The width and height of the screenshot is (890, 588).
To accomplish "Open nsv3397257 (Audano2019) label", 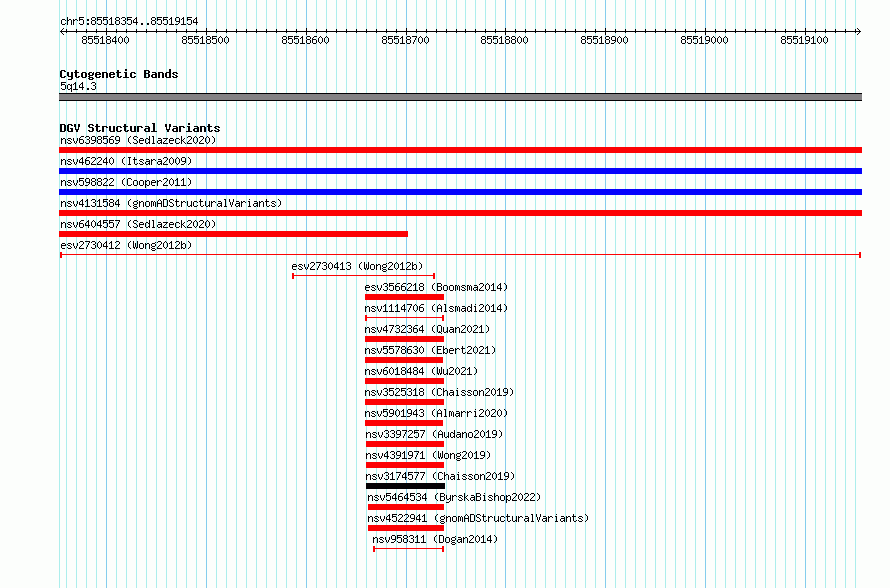I will tap(434, 434).
